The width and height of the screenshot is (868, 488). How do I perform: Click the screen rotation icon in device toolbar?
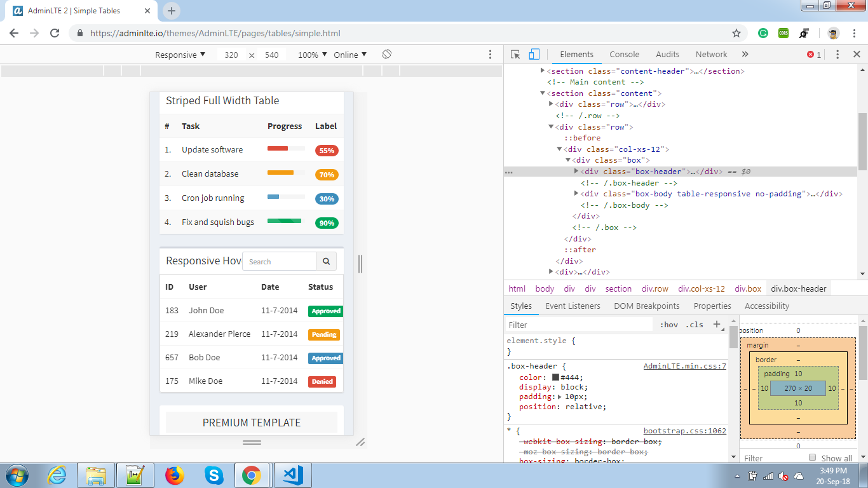pos(387,55)
